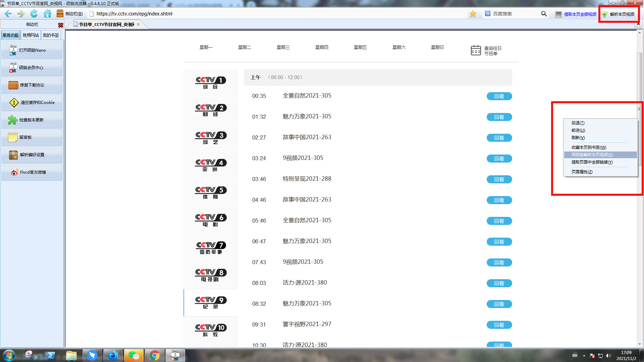Click 回看 for the 09:31 寰宇视野 program
The height and width of the screenshot is (362, 644).
[499, 325]
